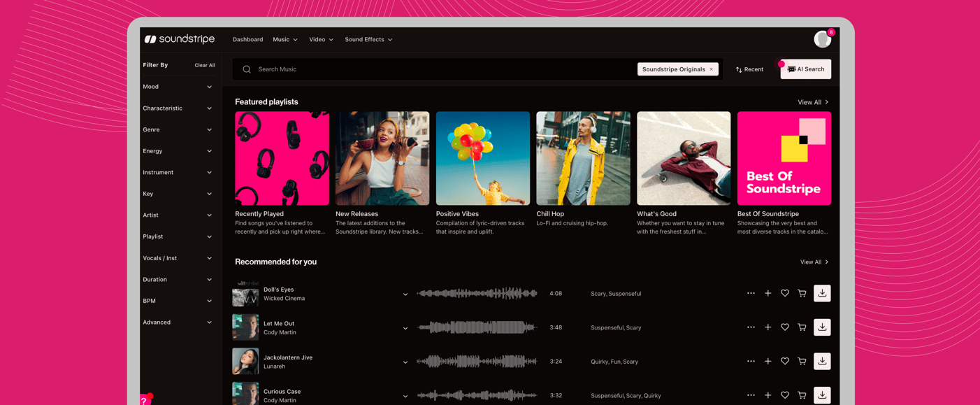Click the search magnifier icon
Screen dimensions: 980x405
246,69
